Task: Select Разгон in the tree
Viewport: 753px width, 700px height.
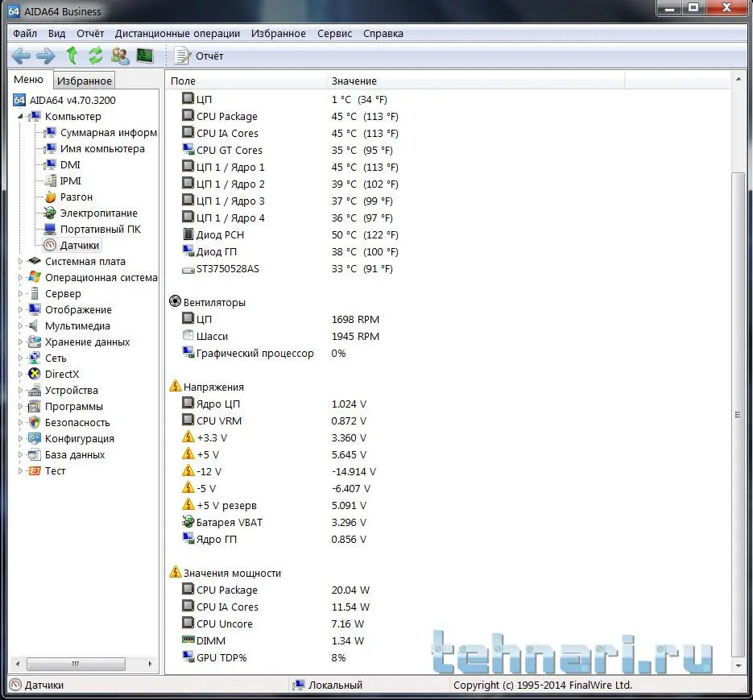Action: pos(76,197)
